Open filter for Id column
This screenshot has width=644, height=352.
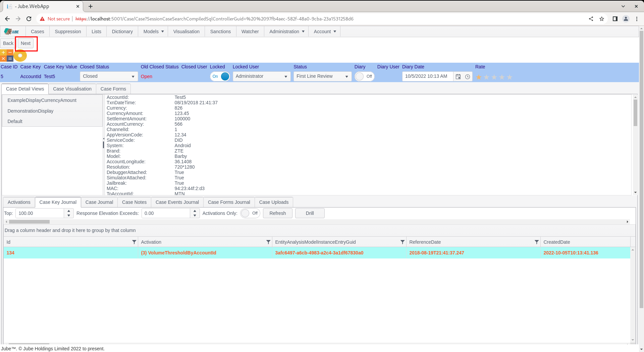pos(134,242)
